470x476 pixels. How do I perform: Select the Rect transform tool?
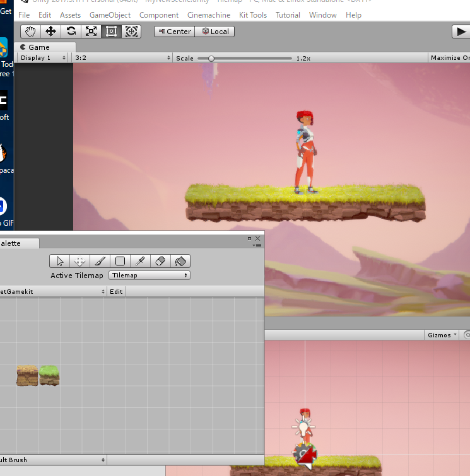tap(111, 32)
